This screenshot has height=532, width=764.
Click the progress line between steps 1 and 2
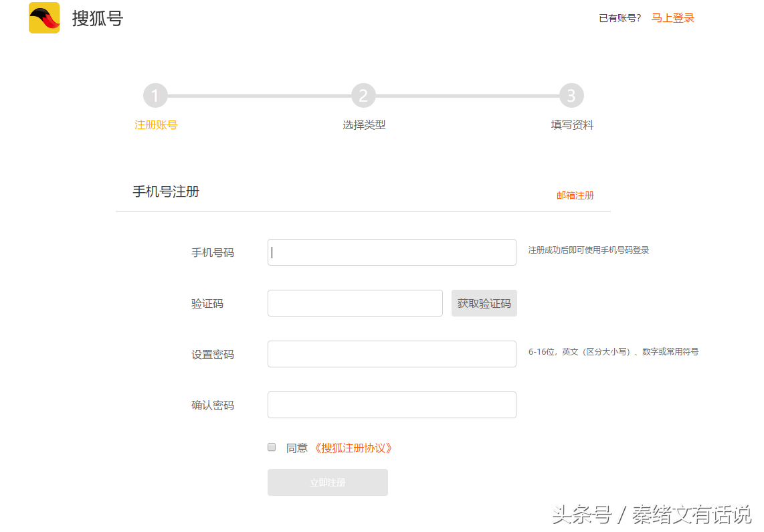pos(259,96)
